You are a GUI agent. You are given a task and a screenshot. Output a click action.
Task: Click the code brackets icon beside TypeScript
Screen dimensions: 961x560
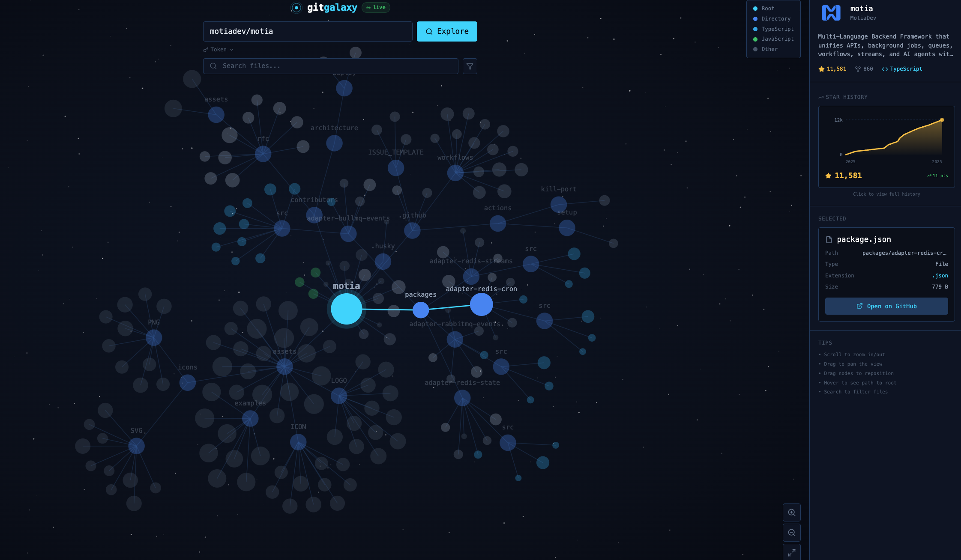pos(885,69)
